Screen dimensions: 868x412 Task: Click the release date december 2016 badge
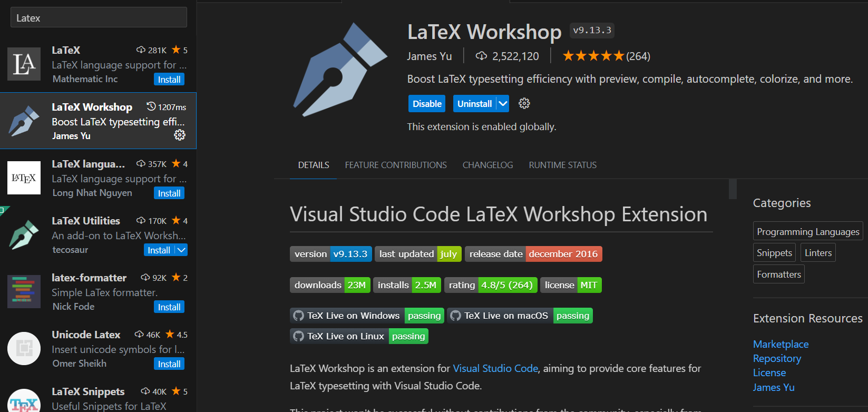tap(533, 254)
